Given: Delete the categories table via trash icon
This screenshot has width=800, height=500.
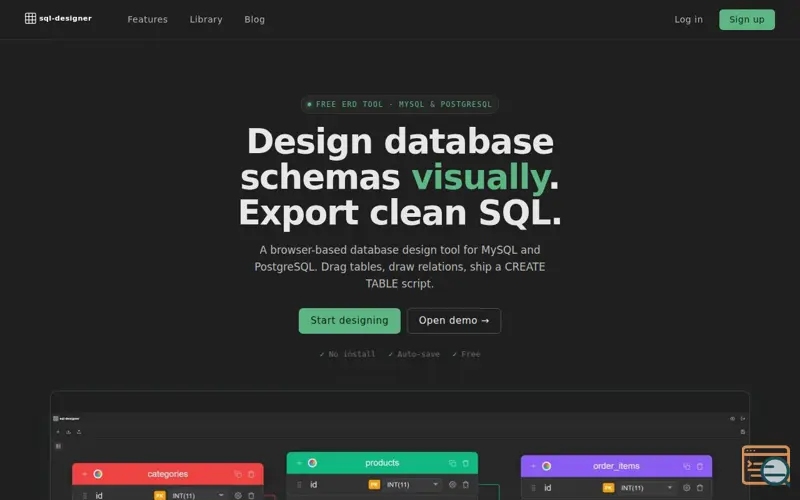Looking at the screenshot, I should pos(251,474).
